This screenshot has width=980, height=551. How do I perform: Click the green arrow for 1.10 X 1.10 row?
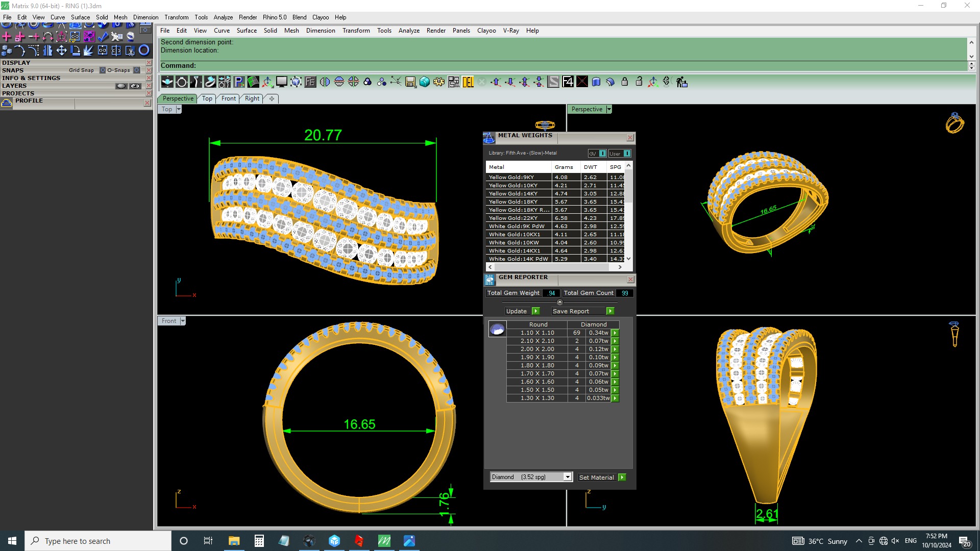[x=615, y=333]
